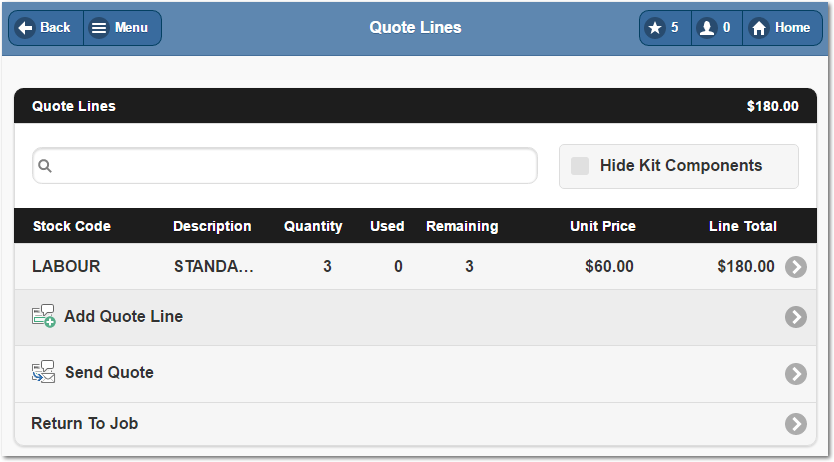This screenshot has width=834, height=462.
Task: Open the Menu hamburger icon
Action: 99,28
